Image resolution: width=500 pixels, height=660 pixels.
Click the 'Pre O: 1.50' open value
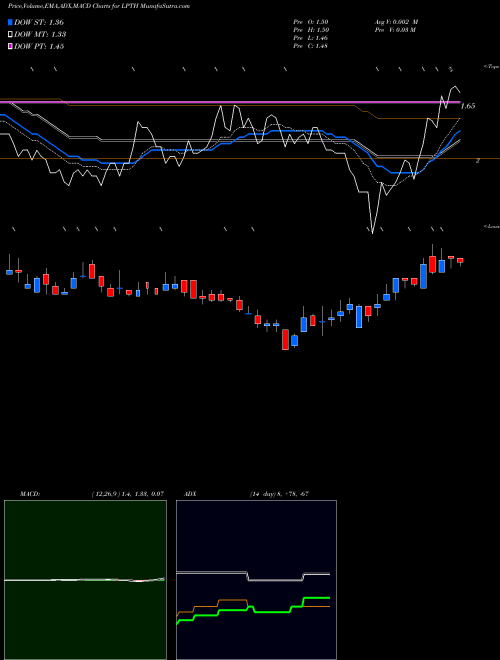pos(311,22)
